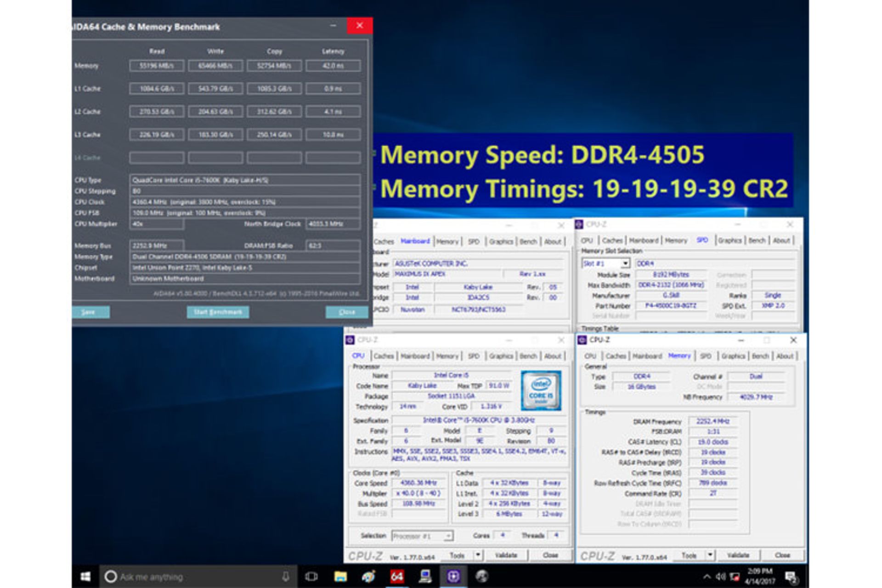Click the part number F4-4500C19-8GTZ
The width and height of the screenshot is (882, 588).
click(x=671, y=305)
